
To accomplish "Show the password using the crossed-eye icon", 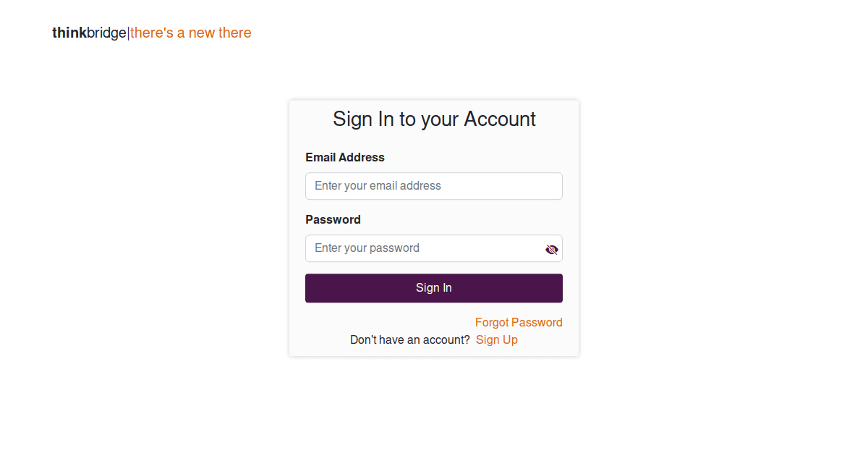I will pos(552,250).
